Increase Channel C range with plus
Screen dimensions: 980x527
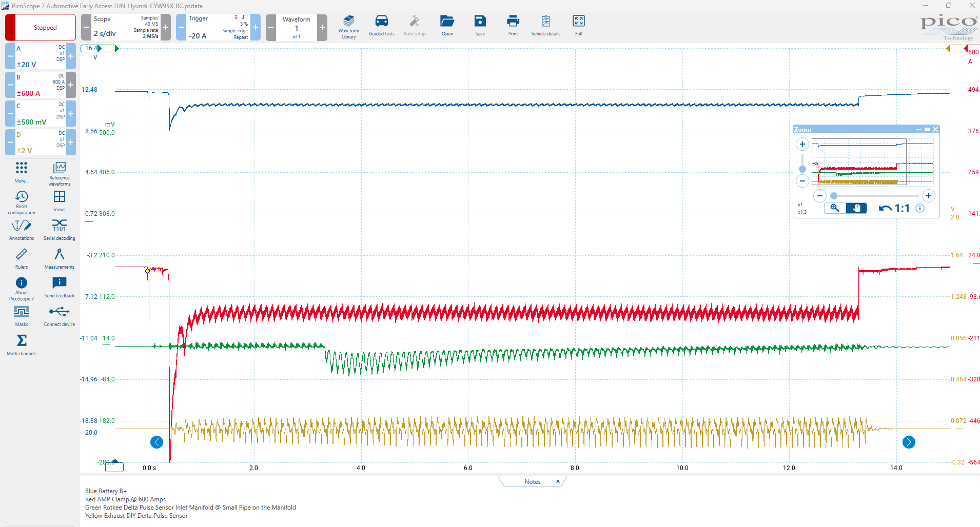[x=71, y=113]
